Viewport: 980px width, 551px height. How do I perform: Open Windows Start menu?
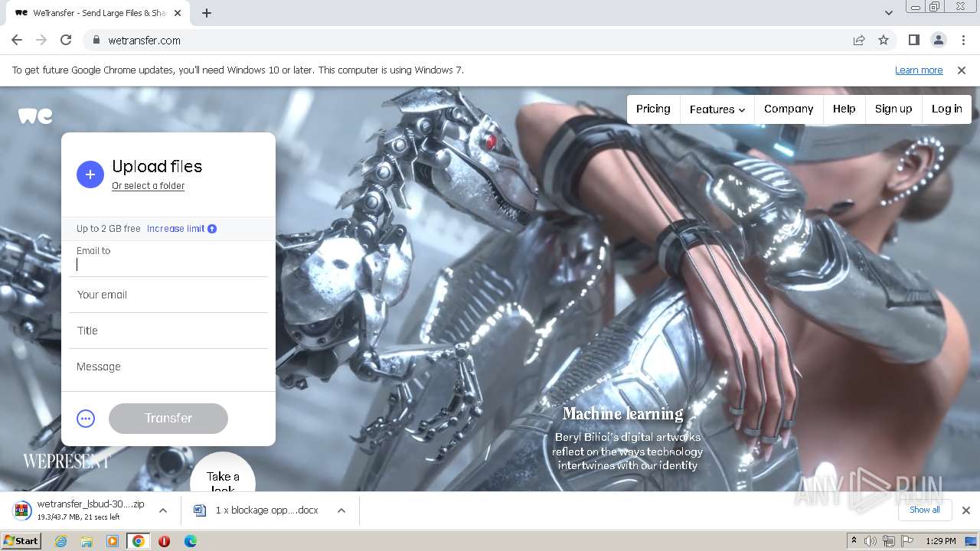[21, 541]
